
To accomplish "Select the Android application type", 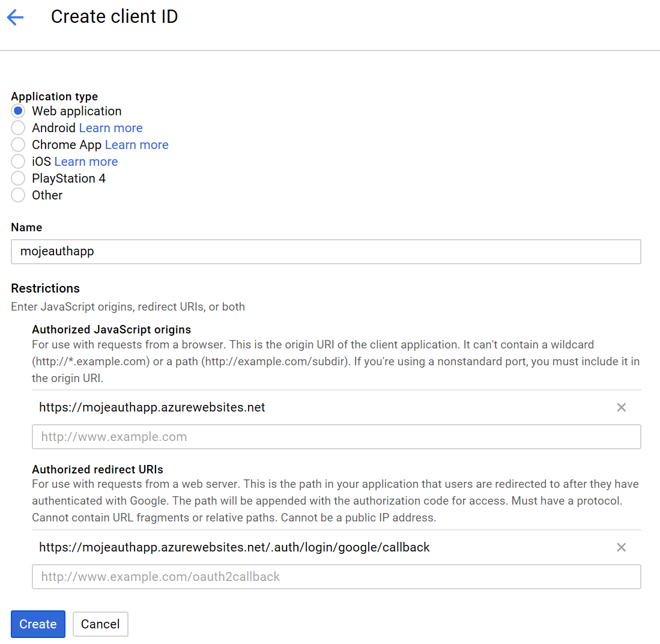I will (18, 128).
